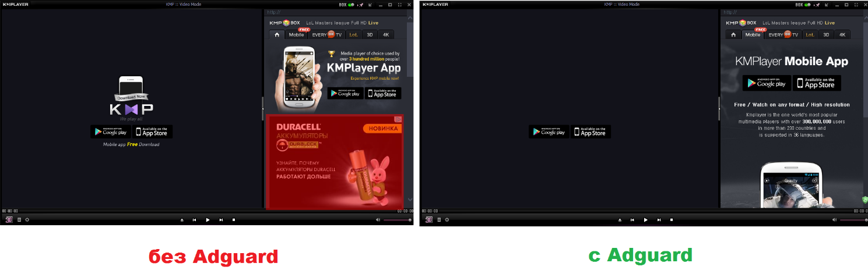The image size is (868, 277).
Task: Skip to next track in left player
Action: 221,220
